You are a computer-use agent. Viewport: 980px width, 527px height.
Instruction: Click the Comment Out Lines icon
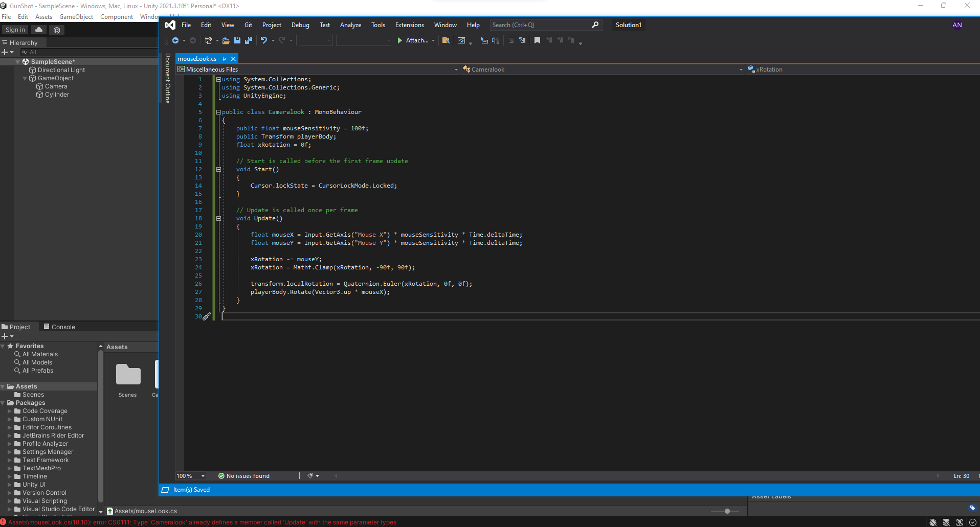[510, 40]
